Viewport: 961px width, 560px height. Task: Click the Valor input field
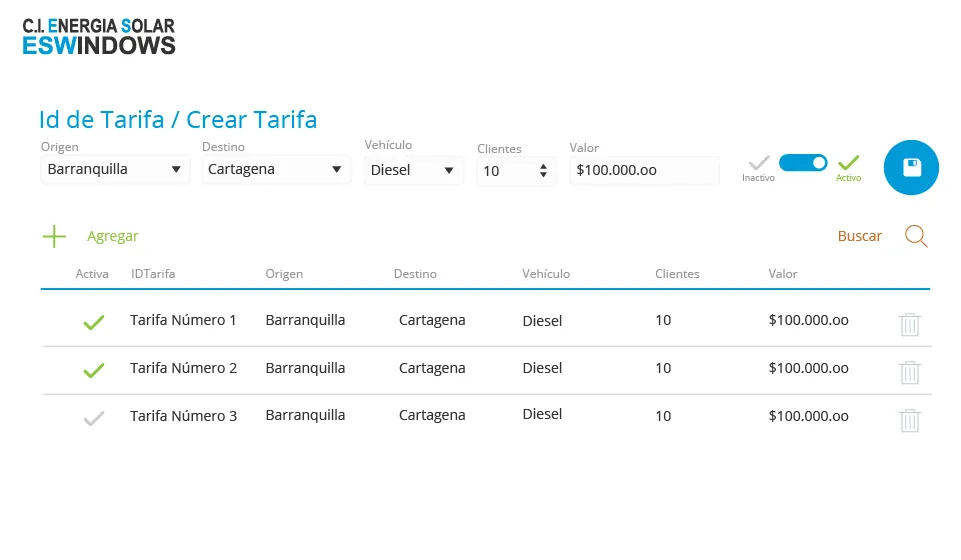pyautogui.click(x=644, y=170)
